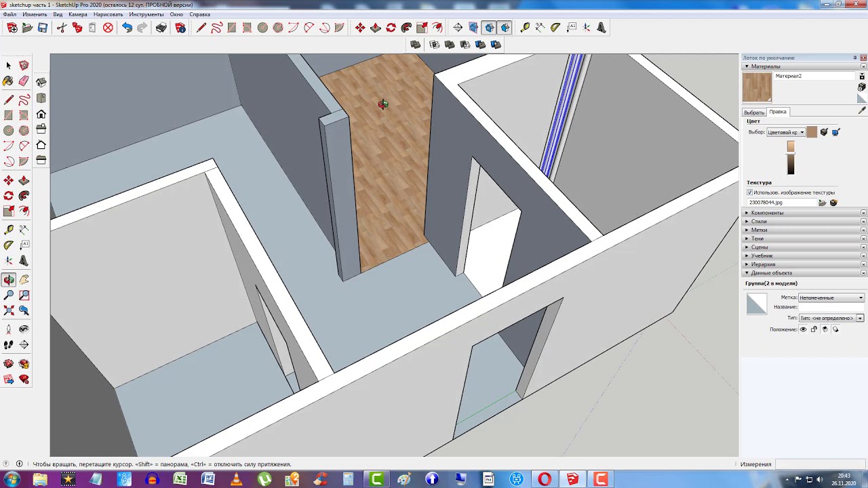This screenshot has width=868, height=488.
Task: Click match color on screen button
Action: (835, 132)
